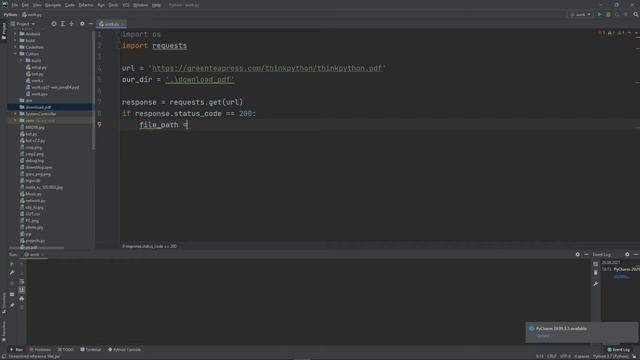Click the print icon in Run panel
Viewport: 640px width, 360px height.
click(22, 299)
